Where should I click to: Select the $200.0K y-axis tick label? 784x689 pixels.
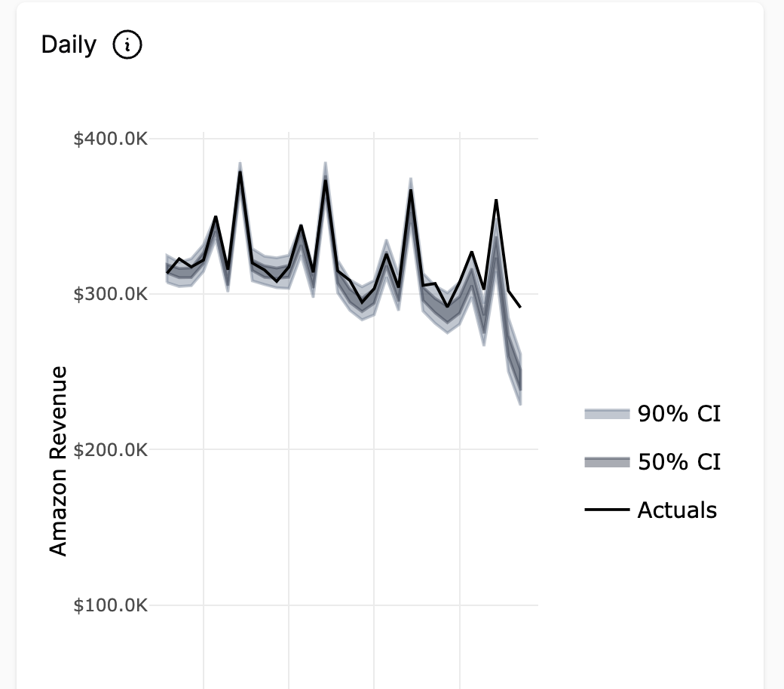coord(111,449)
